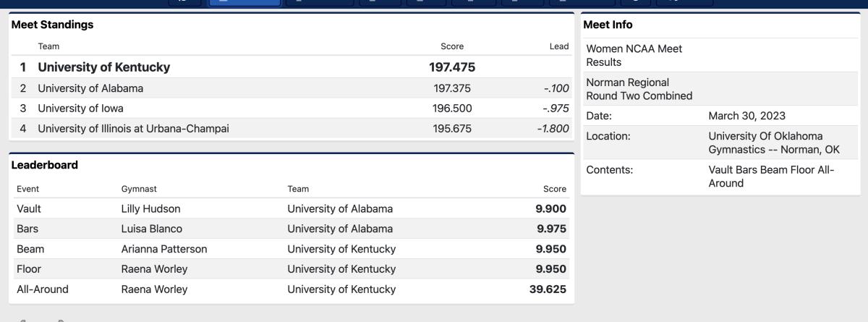Viewport: 868px width, 322px height.
Task: Click the Gymnast column header in the Leaderboard
Action: pos(139,189)
